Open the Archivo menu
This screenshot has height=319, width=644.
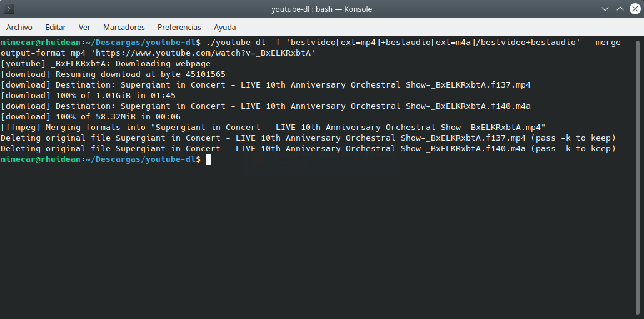point(19,27)
